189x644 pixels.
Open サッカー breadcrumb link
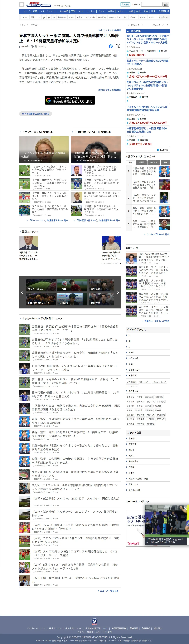pos(35,25)
